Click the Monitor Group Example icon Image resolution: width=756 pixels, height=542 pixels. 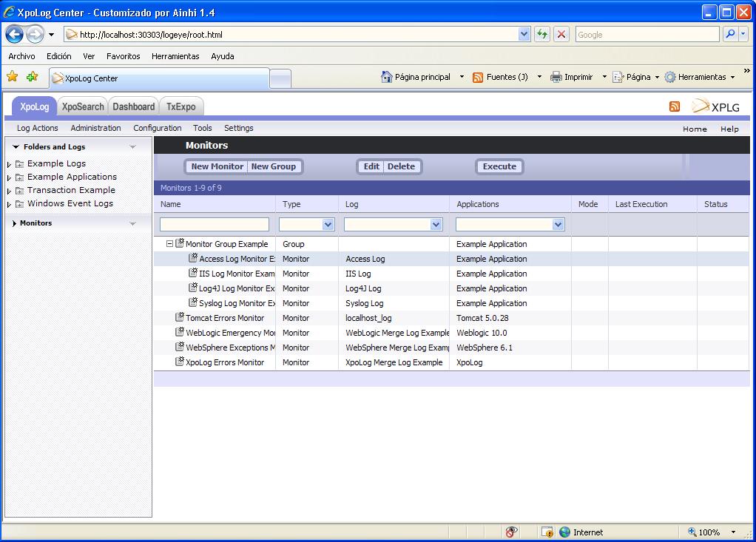tap(180, 243)
